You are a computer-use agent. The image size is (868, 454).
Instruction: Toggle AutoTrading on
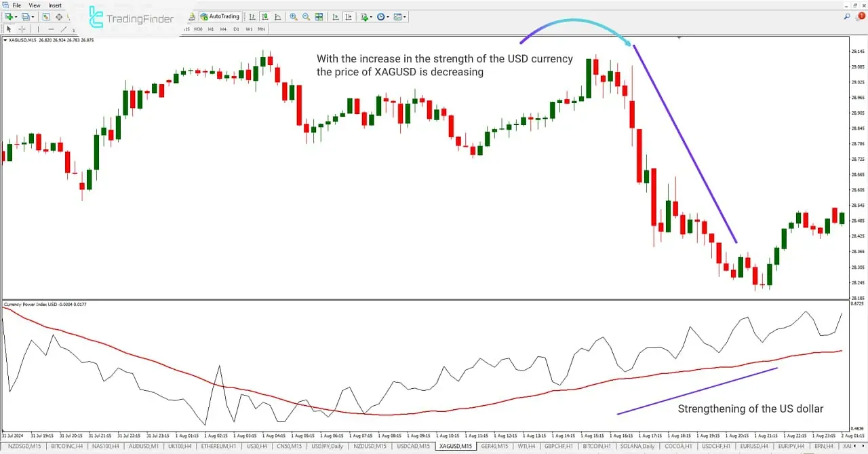220,16
